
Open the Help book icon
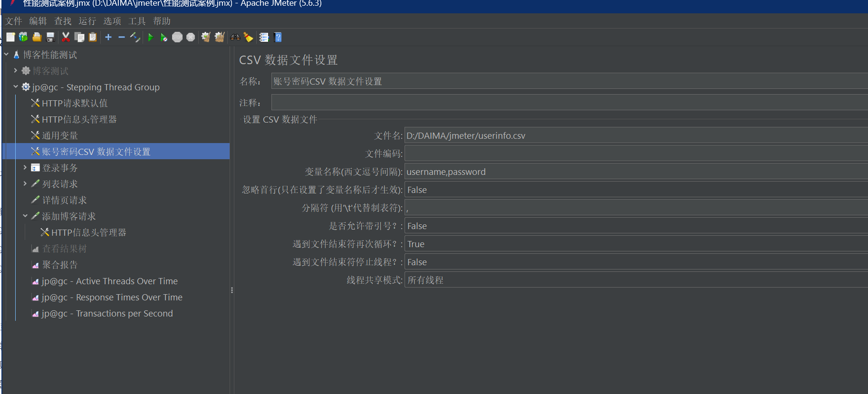pos(278,37)
